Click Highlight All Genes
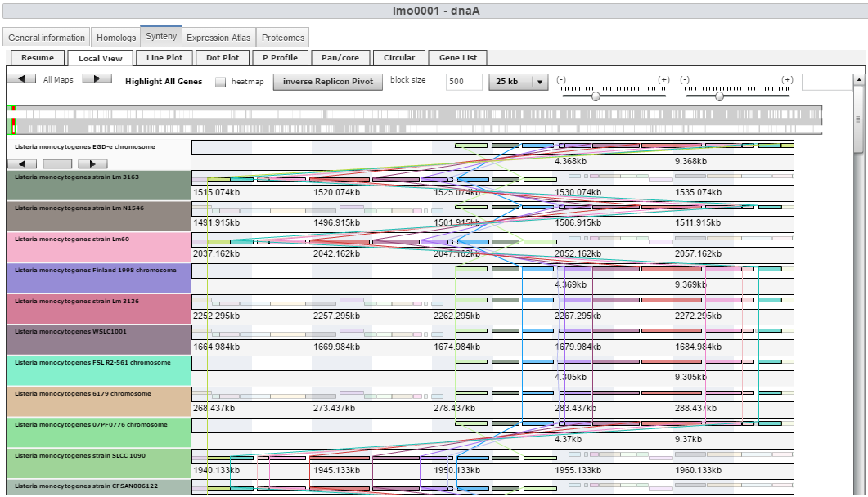 (164, 82)
